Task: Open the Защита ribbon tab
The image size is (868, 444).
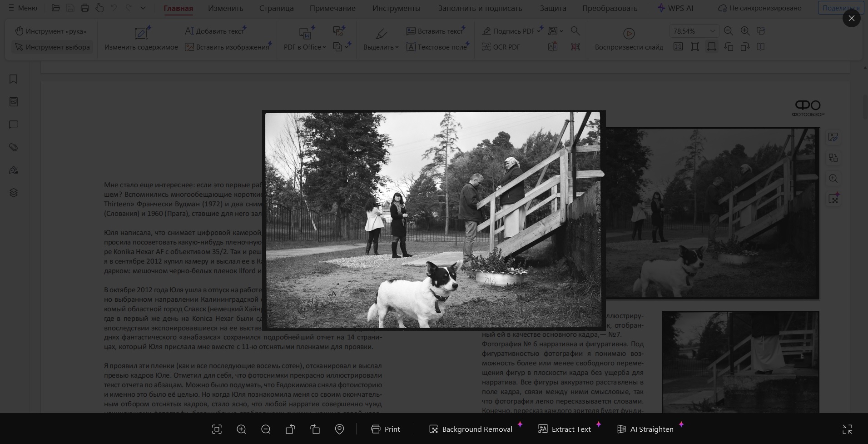Action: [553, 8]
